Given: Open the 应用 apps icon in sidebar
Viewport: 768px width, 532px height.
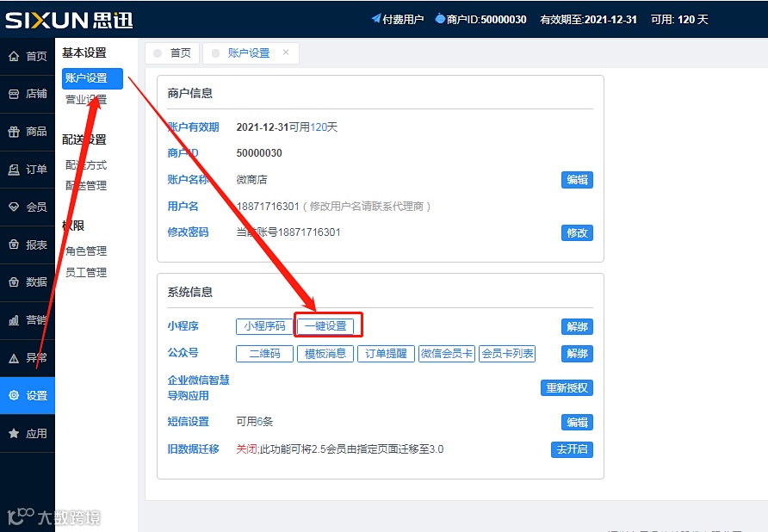Looking at the screenshot, I should coord(28,433).
